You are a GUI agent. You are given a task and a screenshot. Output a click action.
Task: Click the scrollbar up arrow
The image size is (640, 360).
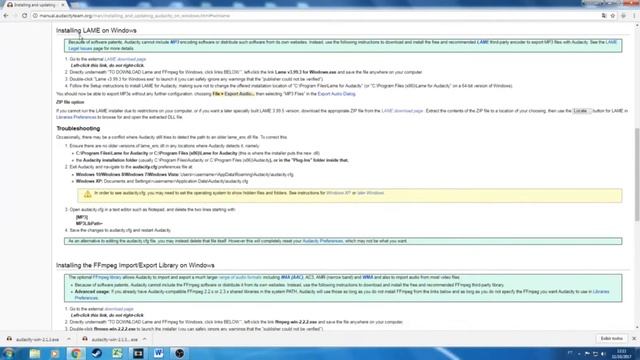pyautogui.click(x=637, y=26)
